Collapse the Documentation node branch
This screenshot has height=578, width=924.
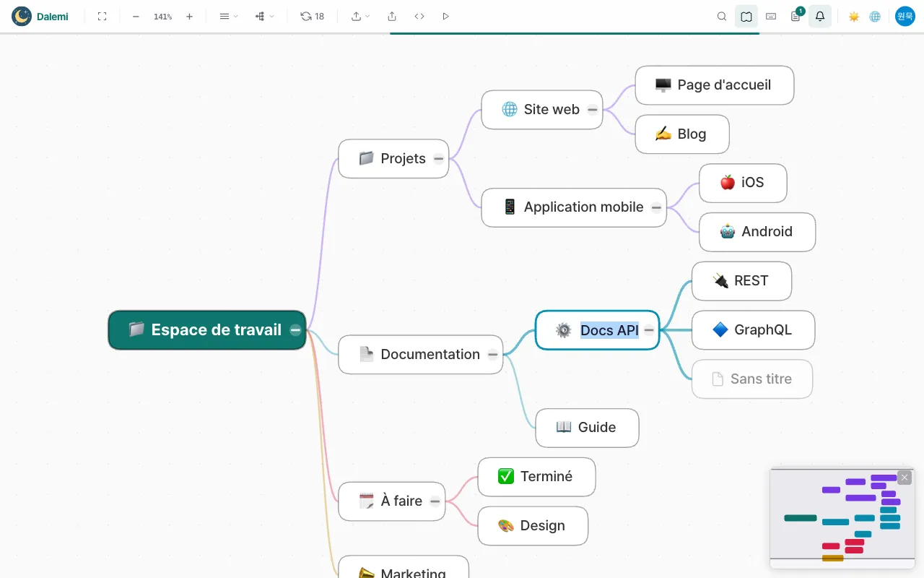[492, 355]
